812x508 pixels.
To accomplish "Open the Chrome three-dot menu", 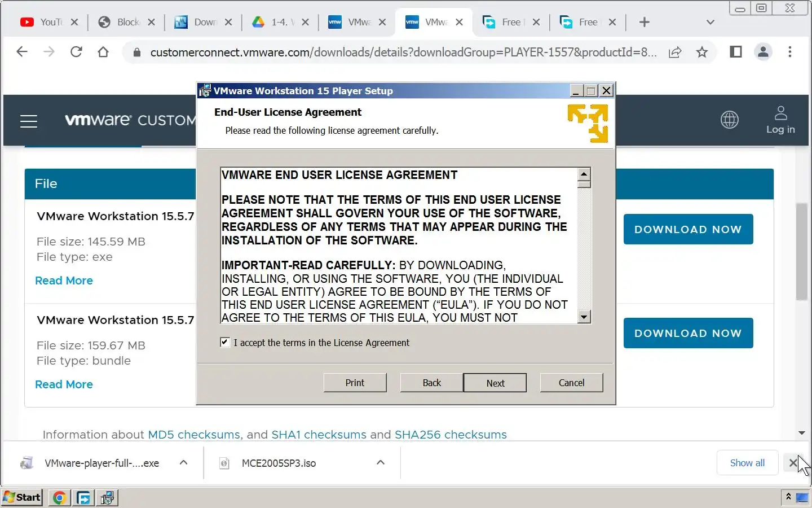I will tap(790, 52).
